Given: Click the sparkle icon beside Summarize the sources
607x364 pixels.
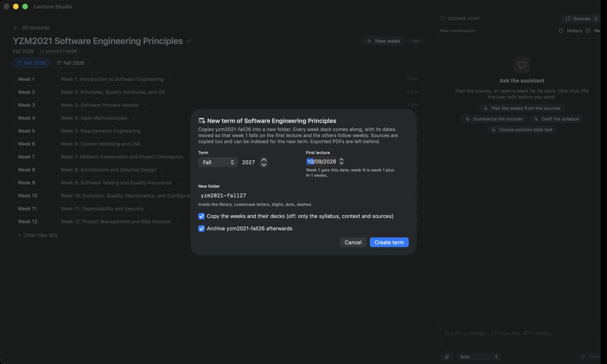Looking at the screenshot, I should click(467, 119).
